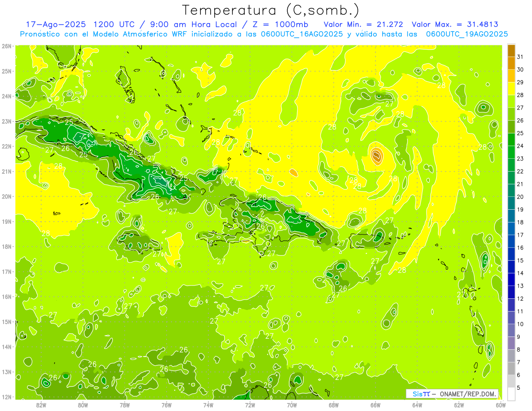
Task: Click the "12N" latitude axis label
Action: coord(7,397)
